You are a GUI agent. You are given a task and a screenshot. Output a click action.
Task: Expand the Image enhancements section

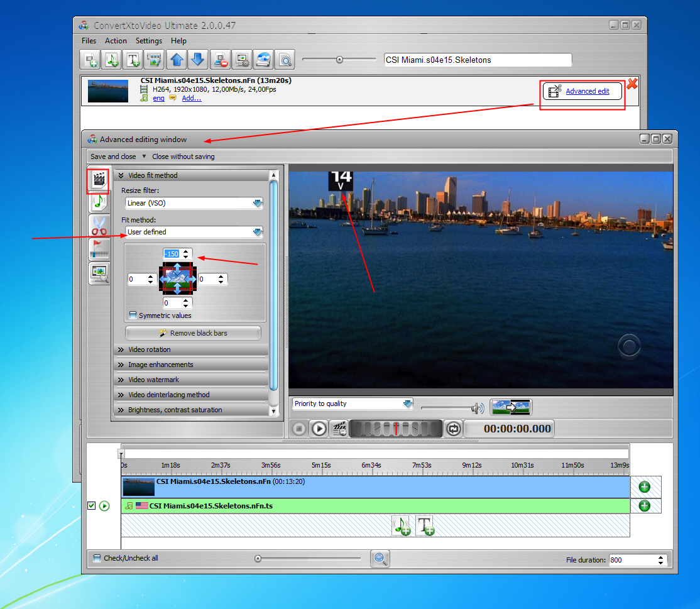pyautogui.click(x=192, y=365)
